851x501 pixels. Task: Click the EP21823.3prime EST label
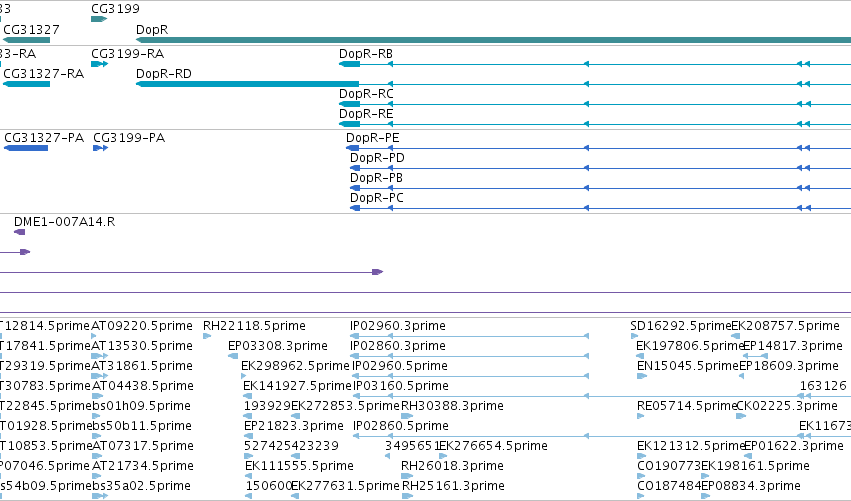[x=294, y=426]
